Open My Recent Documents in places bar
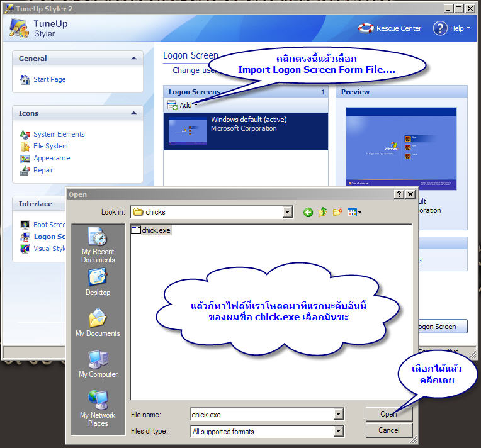Screen dimensions: 481x448 click(x=98, y=245)
